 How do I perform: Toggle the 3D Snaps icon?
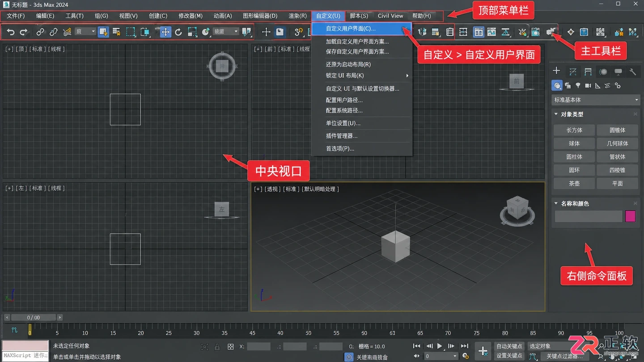point(299,32)
